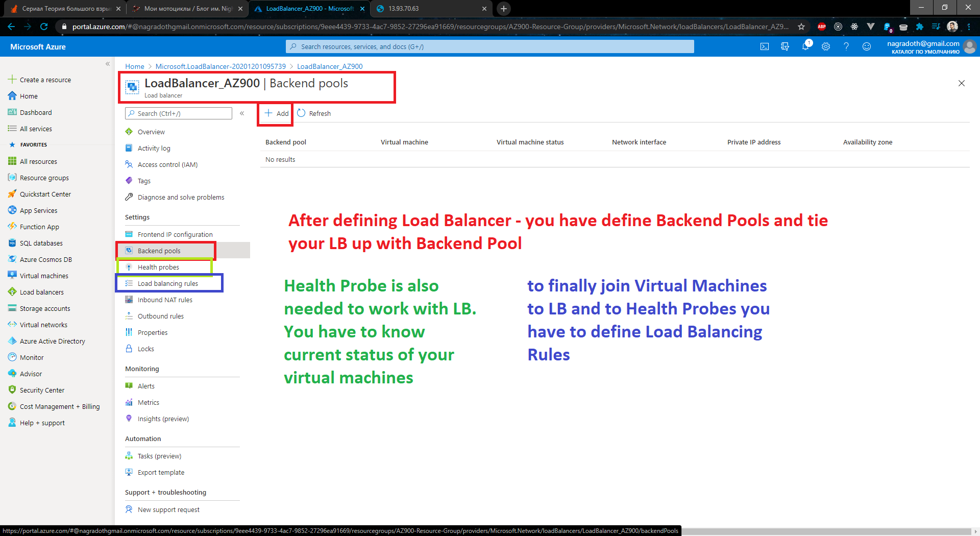The width and height of the screenshot is (980, 536).
Task: Click the account avatar in header
Action: point(970,46)
